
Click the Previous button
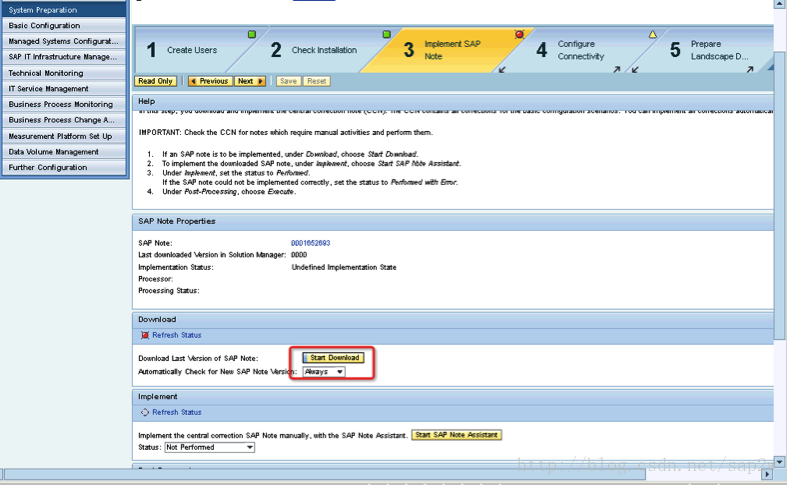pos(210,81)
